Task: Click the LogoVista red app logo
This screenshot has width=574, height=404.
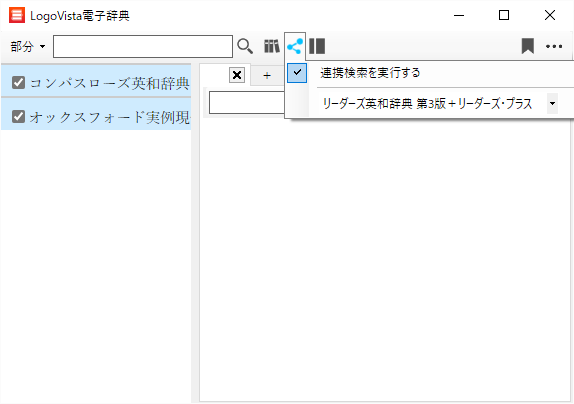Action: (17, 15)
